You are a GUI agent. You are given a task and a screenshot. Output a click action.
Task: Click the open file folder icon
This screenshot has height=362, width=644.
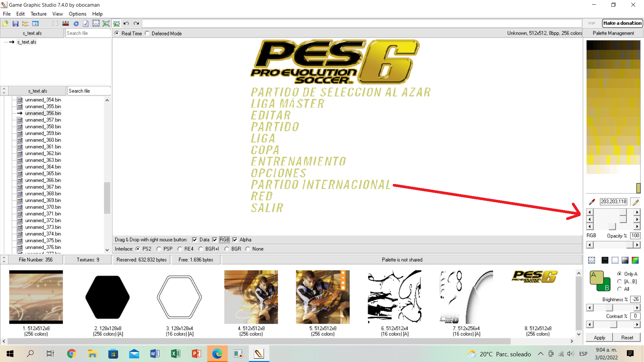(5, 23)
